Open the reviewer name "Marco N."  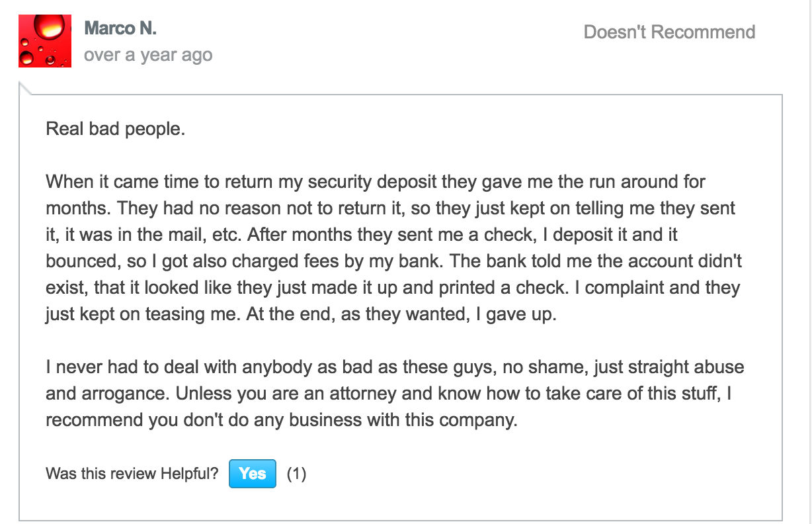[120, 28]
